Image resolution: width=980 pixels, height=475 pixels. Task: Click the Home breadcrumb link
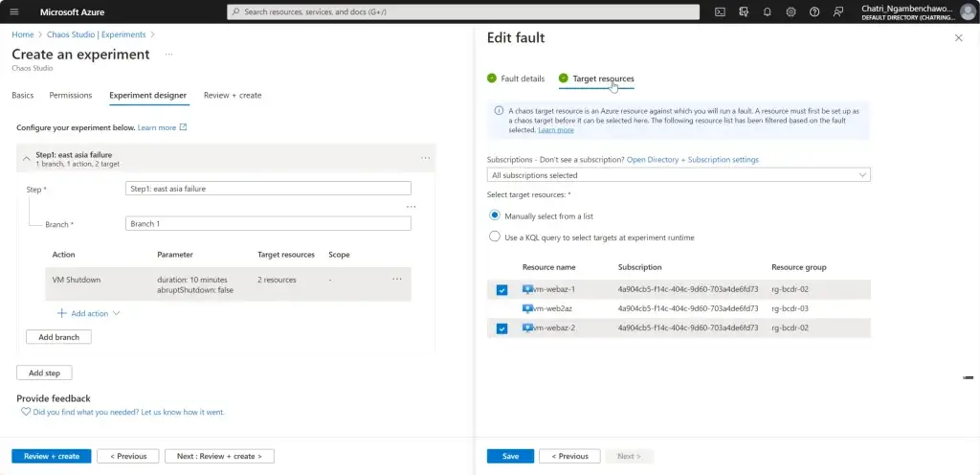click(x=23, y=35)
